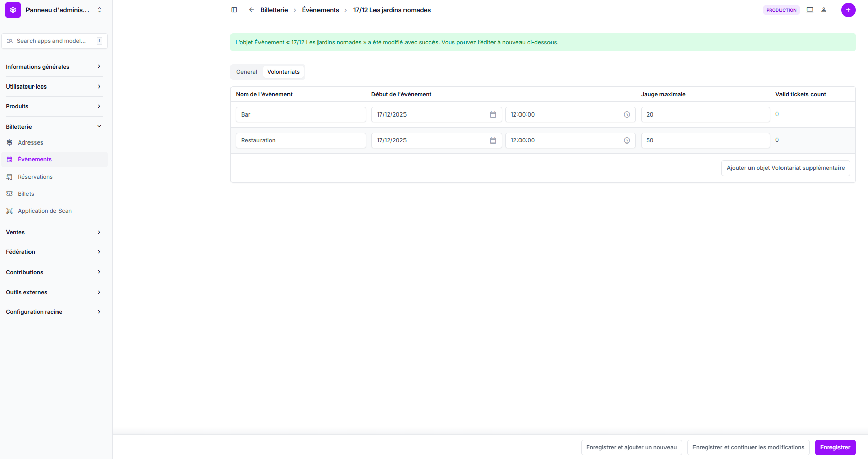Open the user account icon

tap(824, 10)
